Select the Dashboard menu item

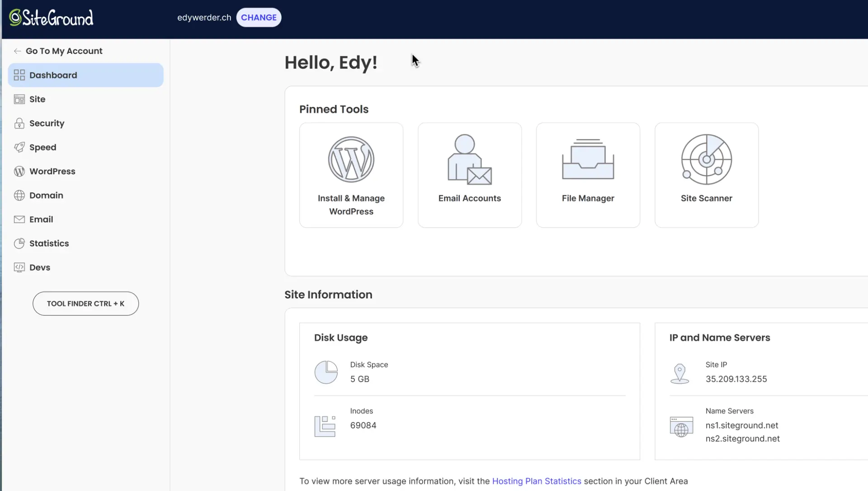[x=53, y=75]
